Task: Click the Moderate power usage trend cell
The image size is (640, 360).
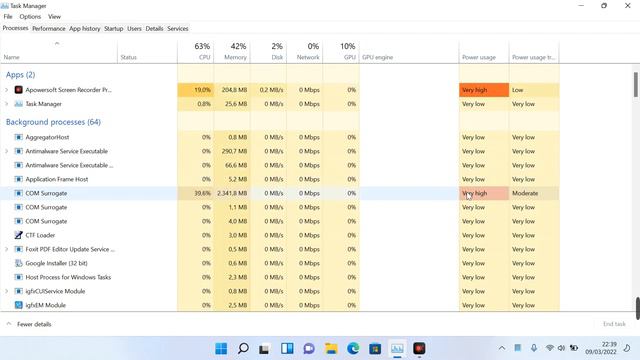Action: point(534,193)
